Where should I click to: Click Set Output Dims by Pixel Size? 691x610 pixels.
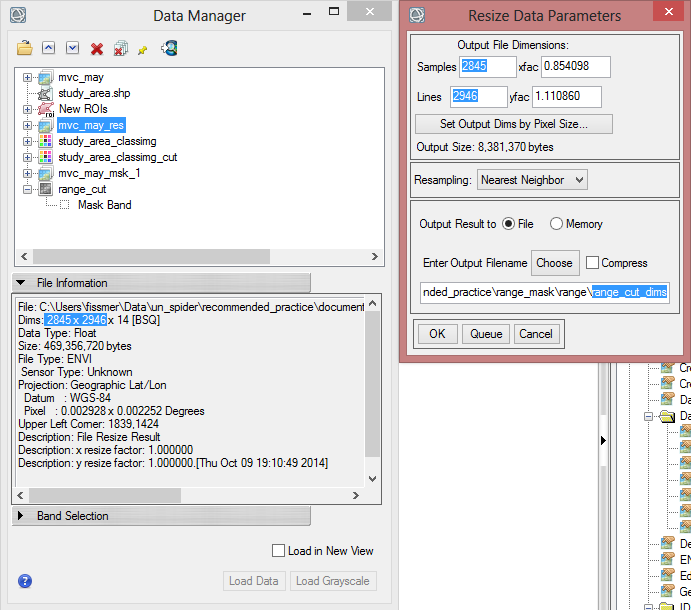[x=513, y=124]
